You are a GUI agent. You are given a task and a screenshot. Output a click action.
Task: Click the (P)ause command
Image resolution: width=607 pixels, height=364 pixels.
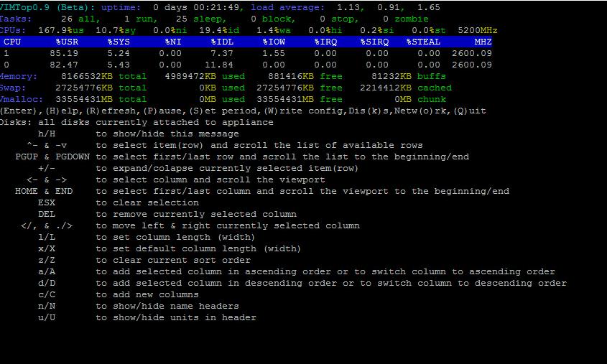click(x=165, y=111)
